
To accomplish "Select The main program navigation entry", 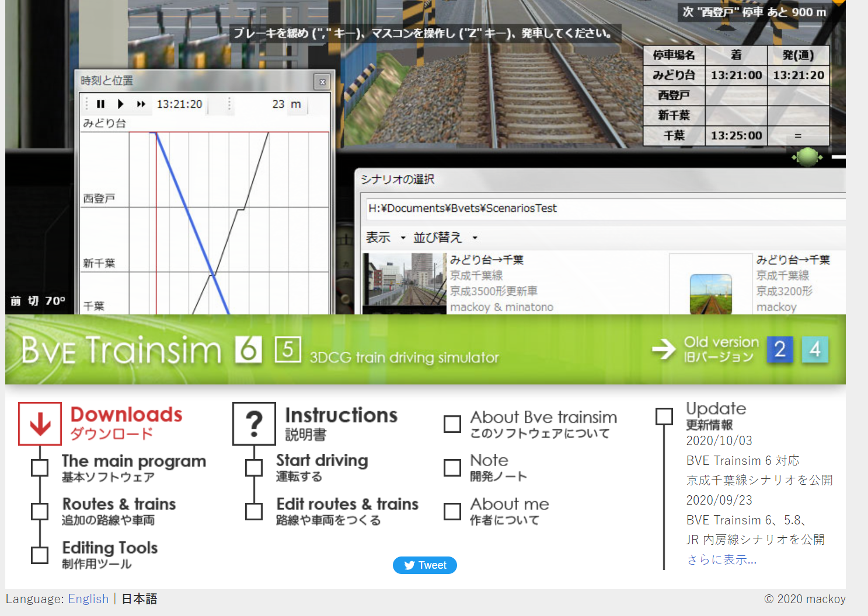I will [39, 467].
